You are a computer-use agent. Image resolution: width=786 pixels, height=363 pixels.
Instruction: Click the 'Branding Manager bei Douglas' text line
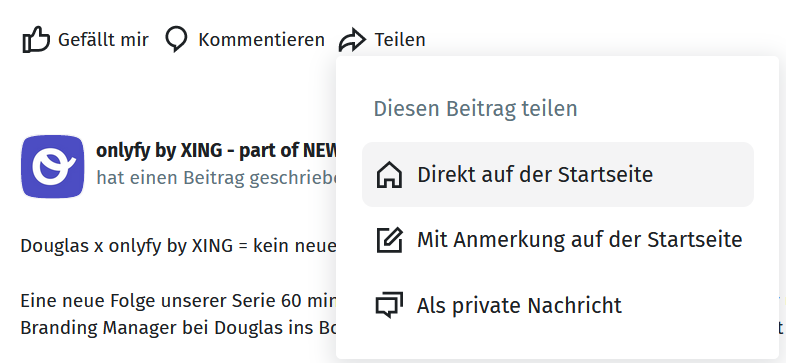pyautogui.click(x=177, y=328)
